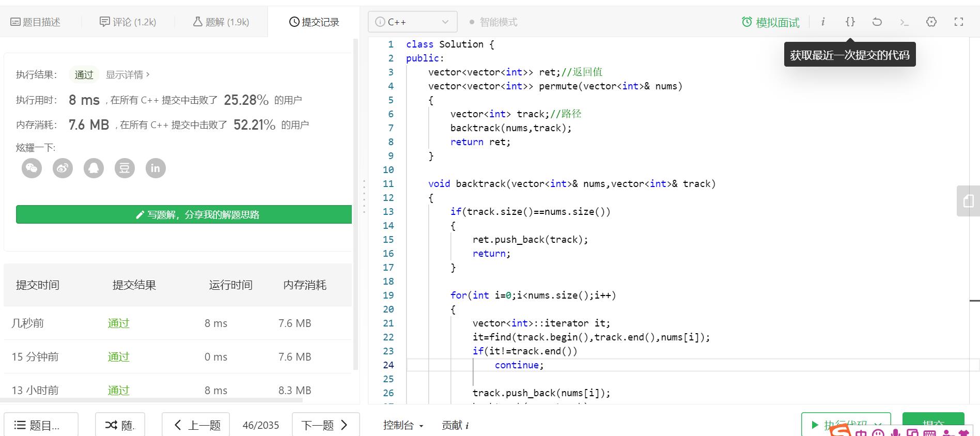Enter fullscreen editor mode
The width and height of the screenshot is (980, 436).
[x=959, y=22]
